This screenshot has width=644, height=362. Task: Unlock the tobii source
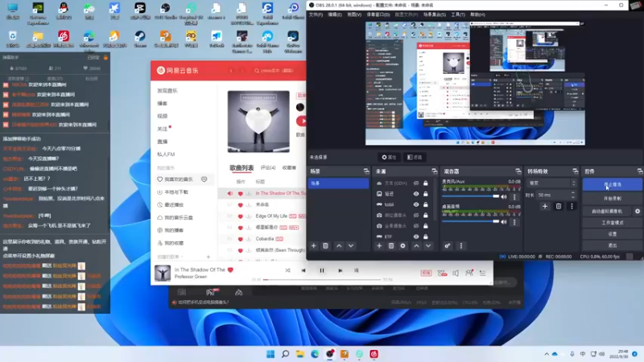tap(426, 204)
